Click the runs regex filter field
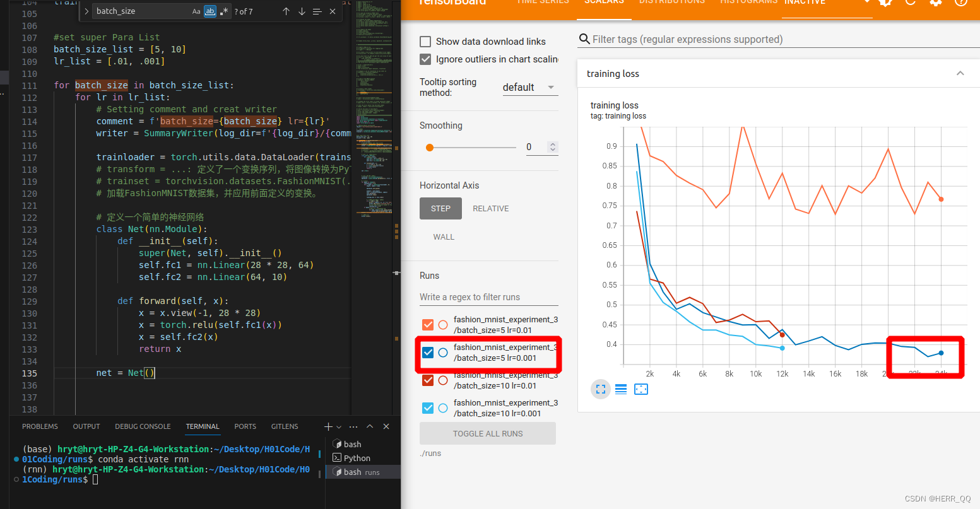Screen dimensions: 980x509 489,297
